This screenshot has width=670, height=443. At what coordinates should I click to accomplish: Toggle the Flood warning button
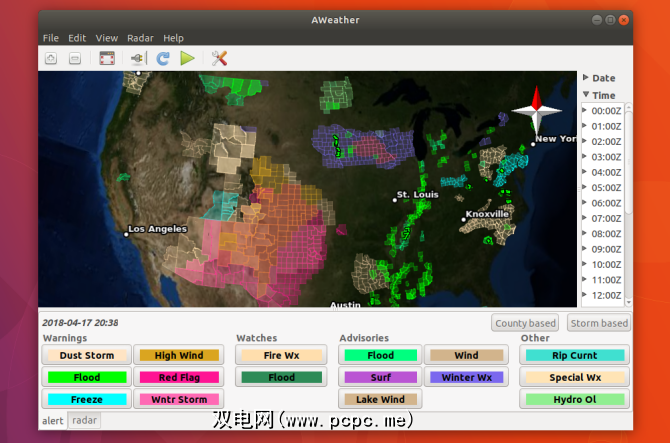(x=87, y=377)
